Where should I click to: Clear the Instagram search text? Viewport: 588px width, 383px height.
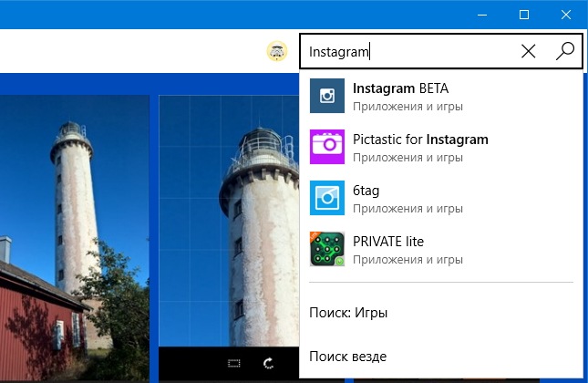point(529,51)
